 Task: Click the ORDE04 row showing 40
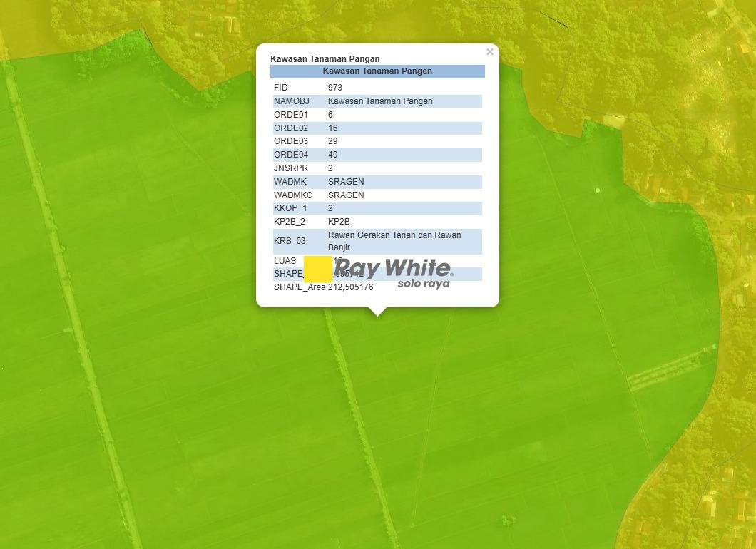tap(377, 155)
